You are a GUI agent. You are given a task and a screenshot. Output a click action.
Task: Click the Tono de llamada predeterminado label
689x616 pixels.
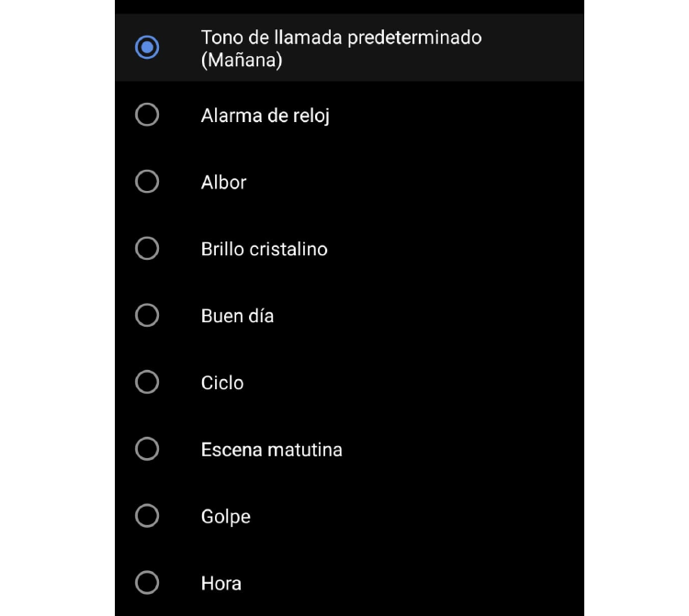[341, 38]
